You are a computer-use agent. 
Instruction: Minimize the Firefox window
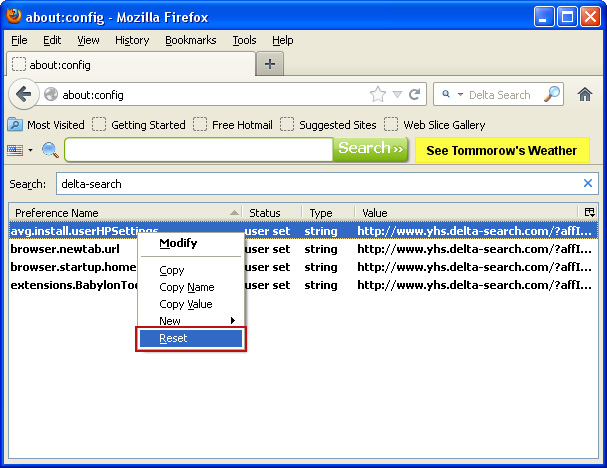point(544,17)
